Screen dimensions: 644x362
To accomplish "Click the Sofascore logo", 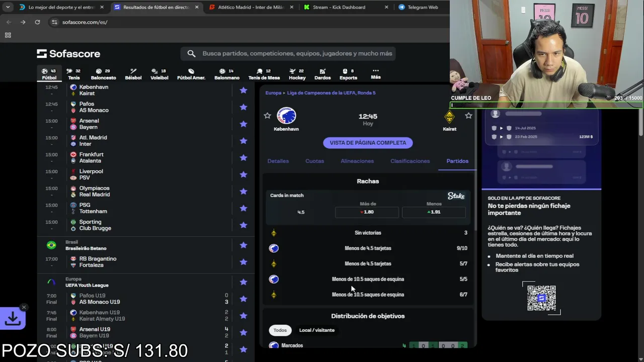I will (x=68, y=54).
